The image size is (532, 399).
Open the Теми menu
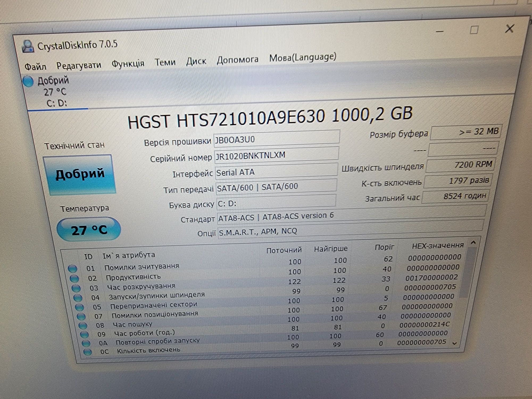pyautogui.click(x=165, y=62)
